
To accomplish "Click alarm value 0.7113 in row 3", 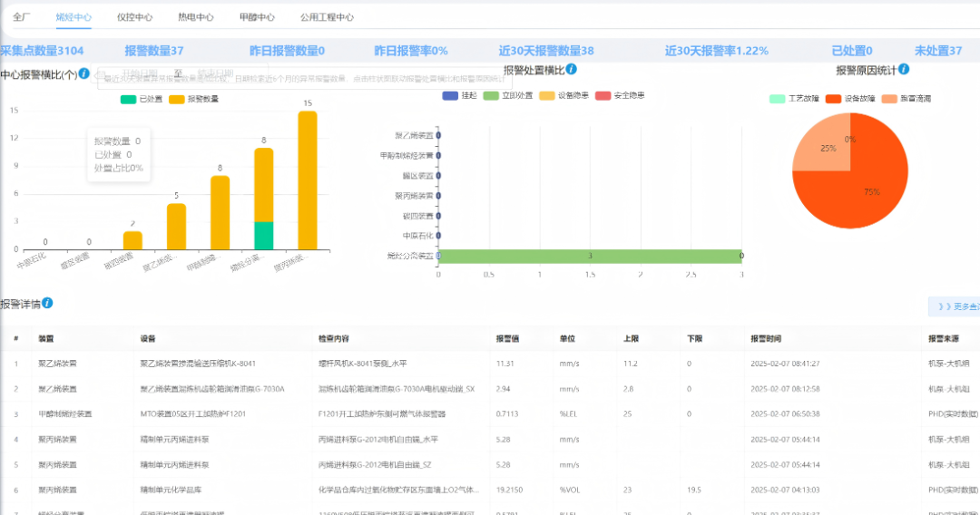I will (x=507, y=413).
